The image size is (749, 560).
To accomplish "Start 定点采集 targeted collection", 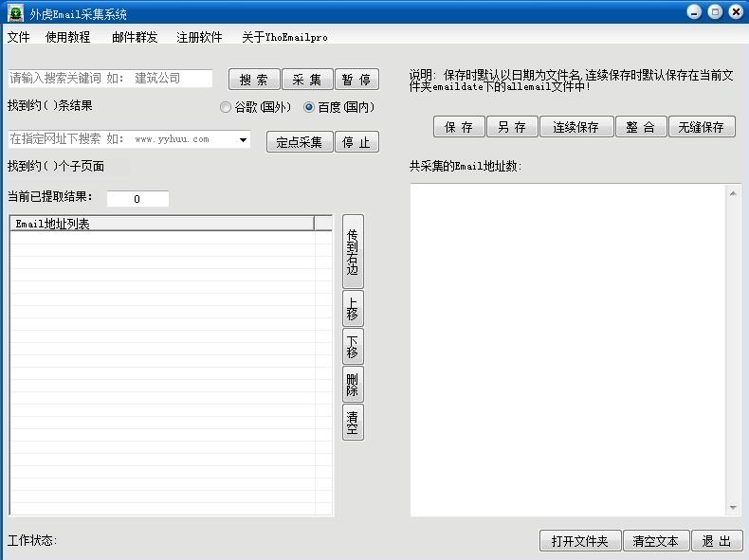I will [x=299, y=142].
